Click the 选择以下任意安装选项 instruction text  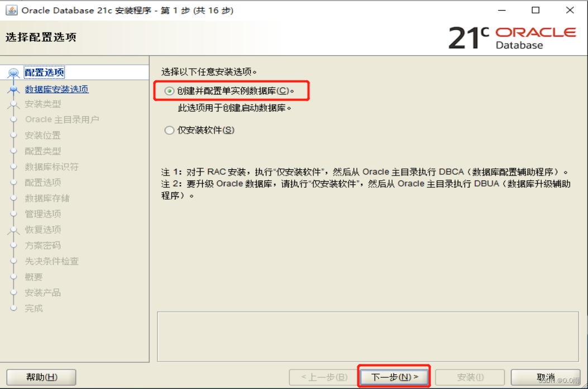coord(209,72)
